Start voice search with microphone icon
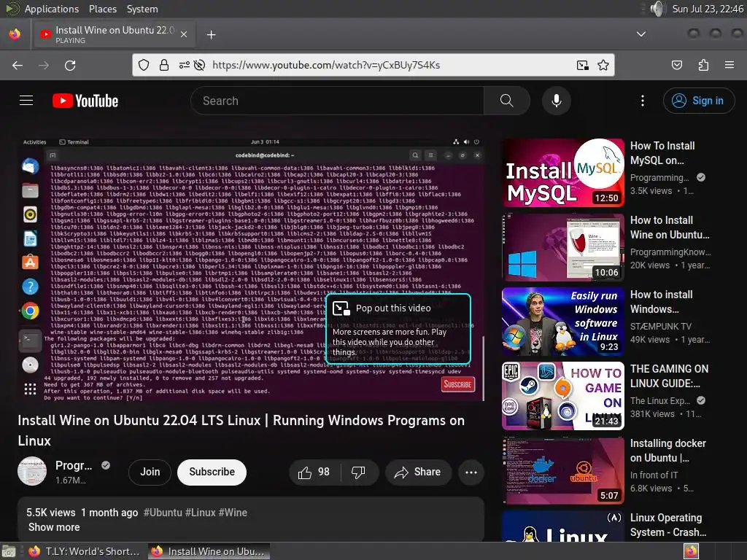747x560 pixels. 556,101
